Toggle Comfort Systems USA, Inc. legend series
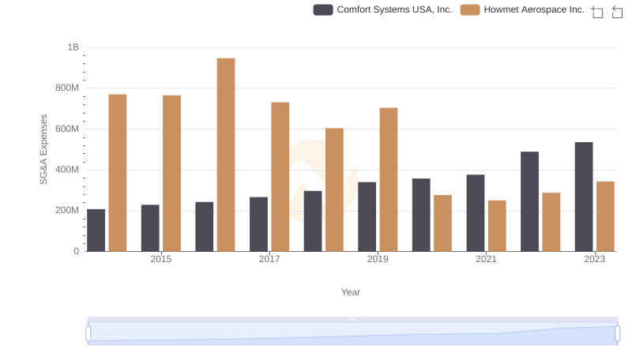Viewport: 632px width, 364px height. pyautogui.click(x=382, y=9)
